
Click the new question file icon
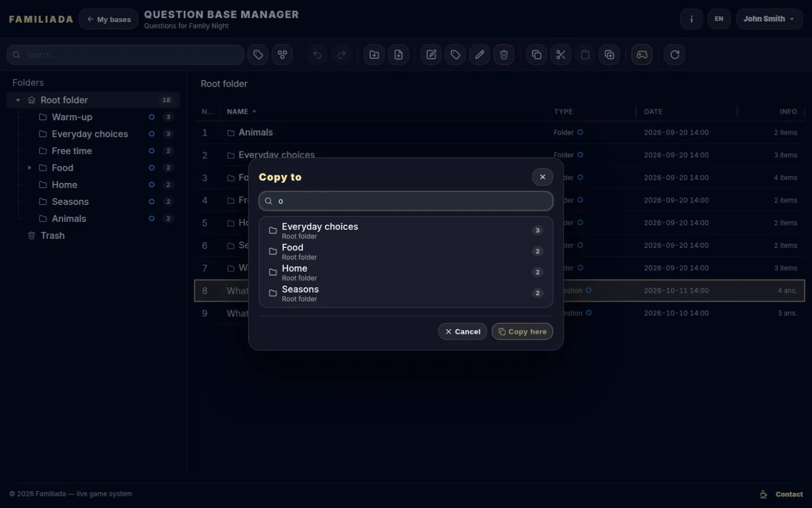point(398,55)
